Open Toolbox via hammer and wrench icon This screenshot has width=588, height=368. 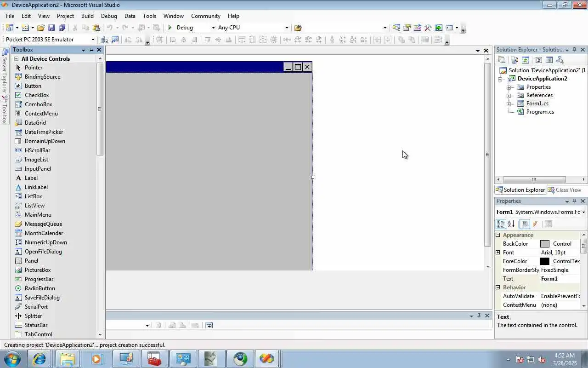click(428, 28)
